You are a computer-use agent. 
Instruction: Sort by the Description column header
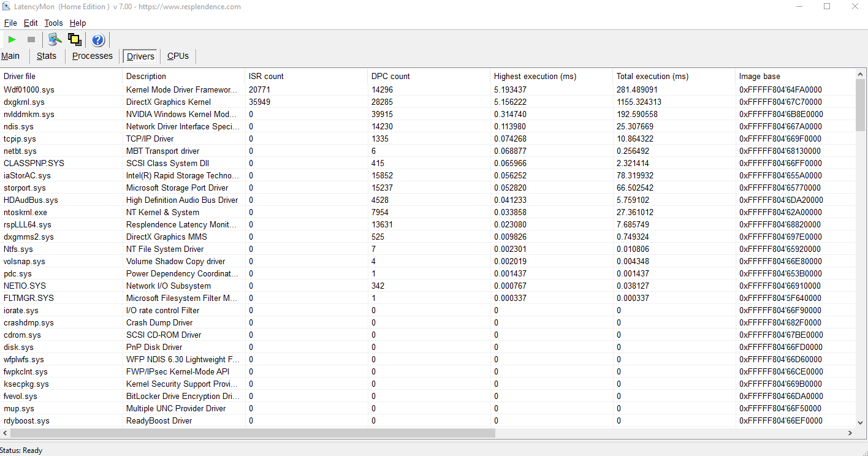tap(184, 76)
